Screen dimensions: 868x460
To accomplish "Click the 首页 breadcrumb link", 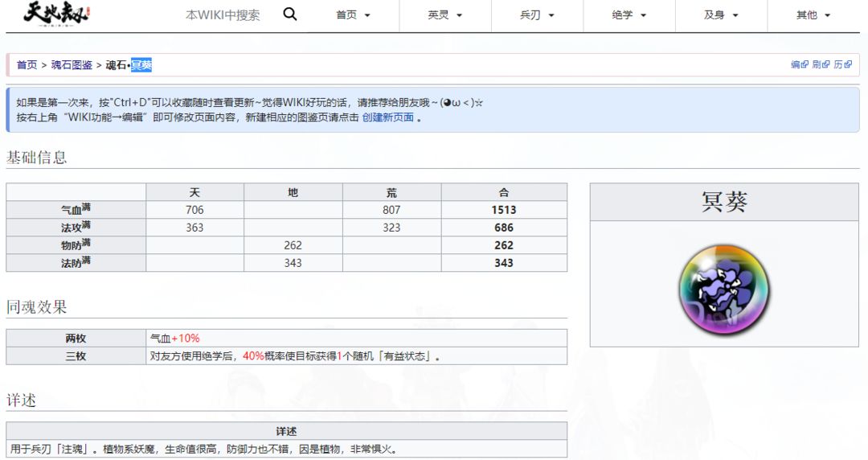I will click(27, 65).
